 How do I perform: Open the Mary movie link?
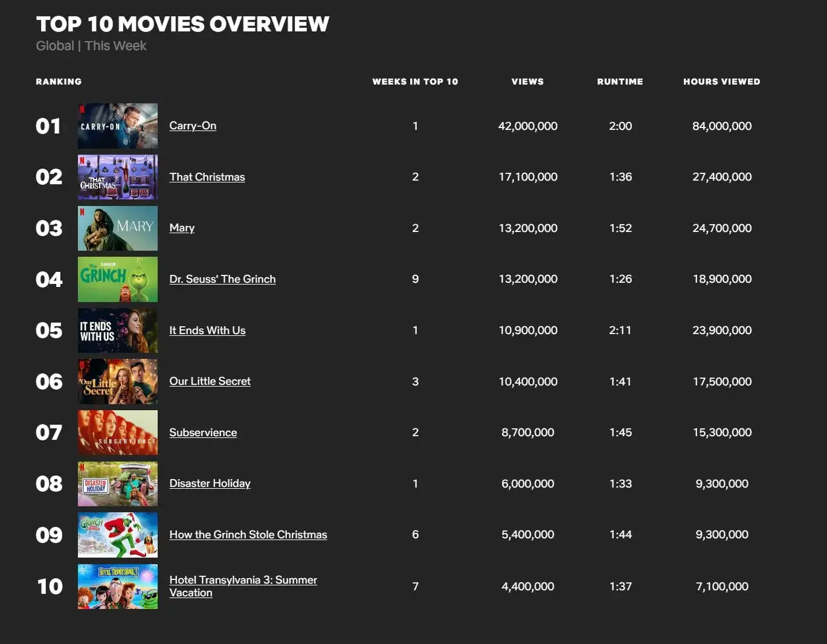(x=182, y=228)
